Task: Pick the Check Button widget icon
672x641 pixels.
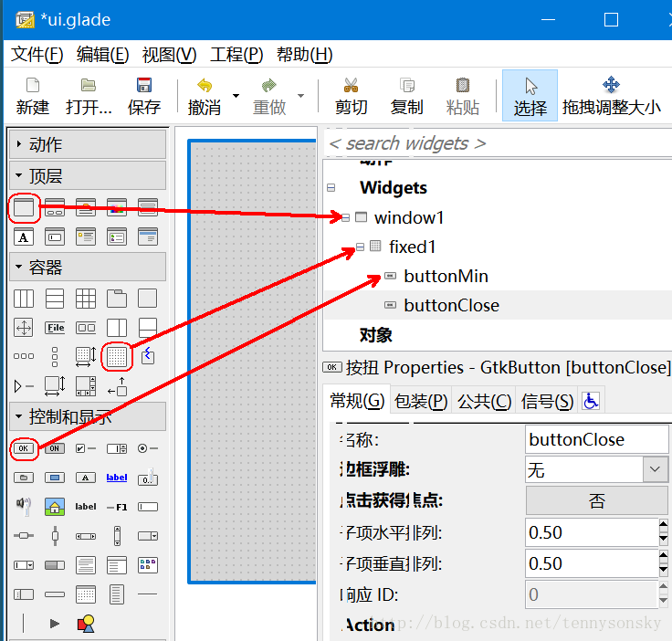Action: [86, 448]
